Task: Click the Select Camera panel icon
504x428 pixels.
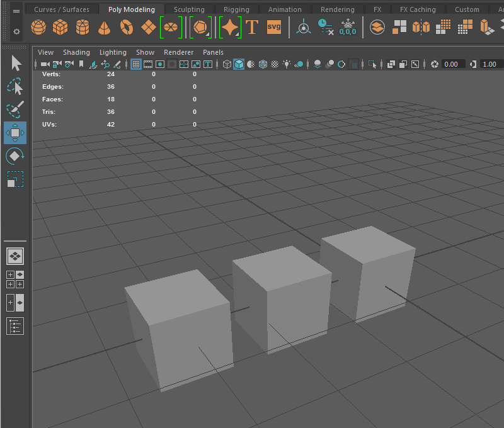Action: pyautogui.click(x=45, y=65)
